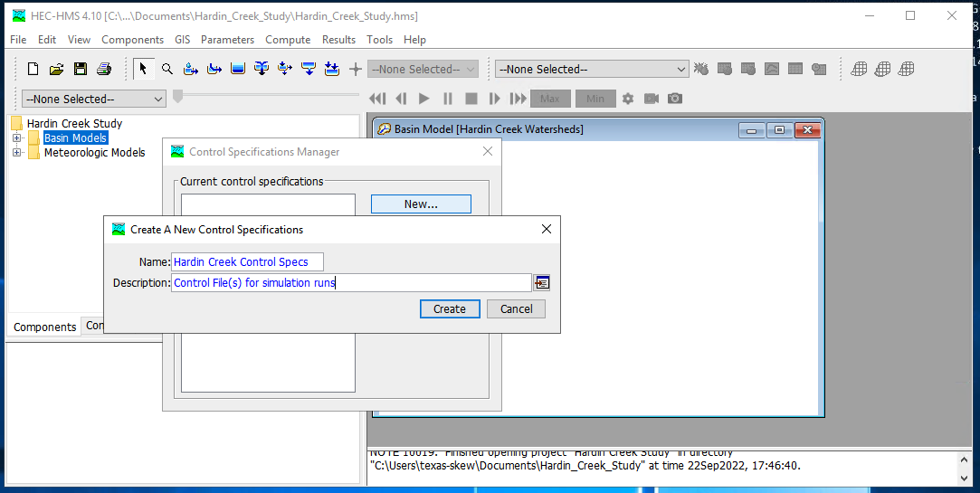Click the Open Project folder icon

57,70
